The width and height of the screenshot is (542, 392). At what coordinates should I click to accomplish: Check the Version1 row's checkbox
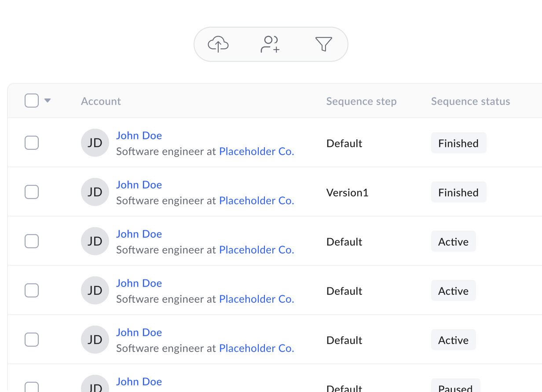(32, 192)
